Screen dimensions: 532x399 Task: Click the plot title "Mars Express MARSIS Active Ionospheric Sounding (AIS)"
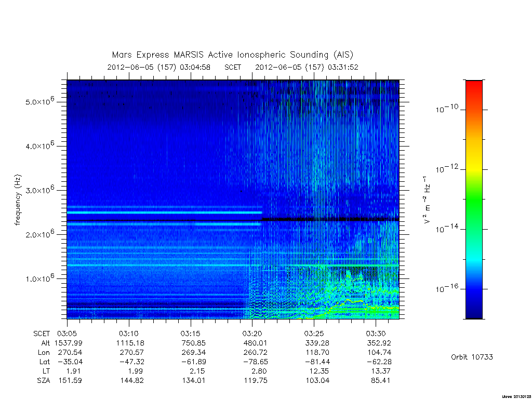coord(233,55)
